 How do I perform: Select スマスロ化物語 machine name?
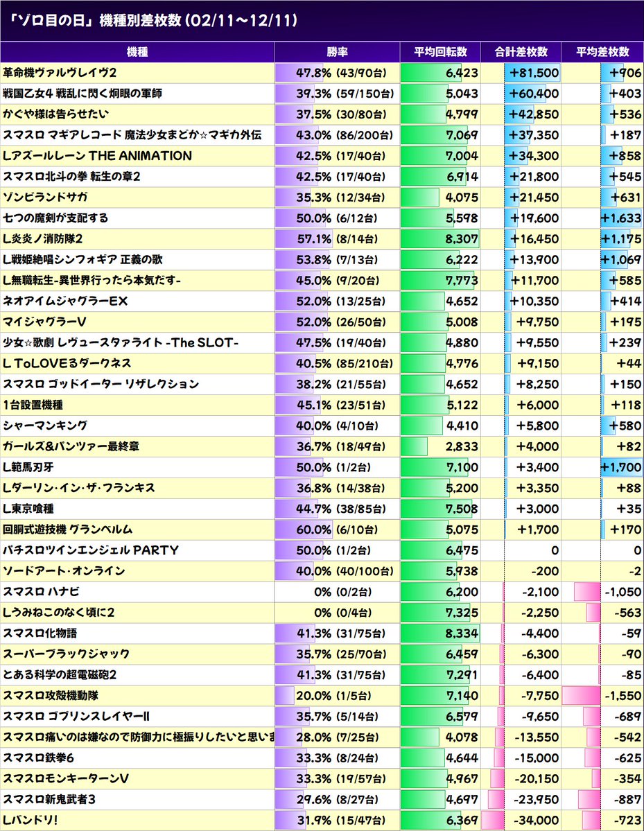[x=40, y=633]
